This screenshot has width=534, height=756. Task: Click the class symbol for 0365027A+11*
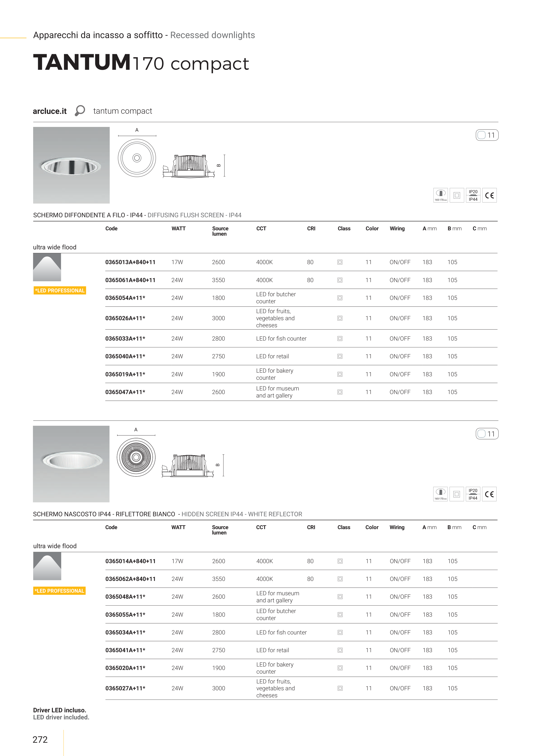click(340, 688)
